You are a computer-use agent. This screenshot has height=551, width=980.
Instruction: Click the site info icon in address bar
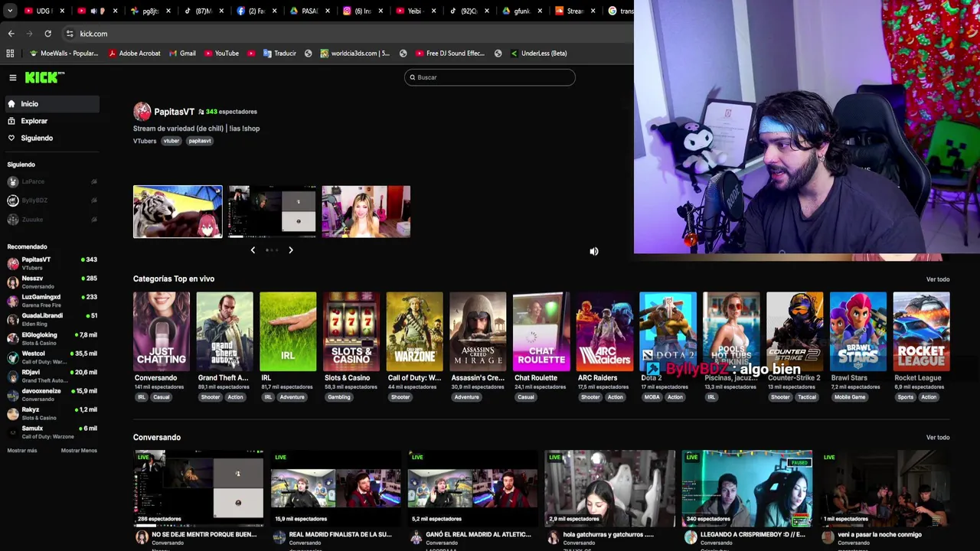click(70, 34)
